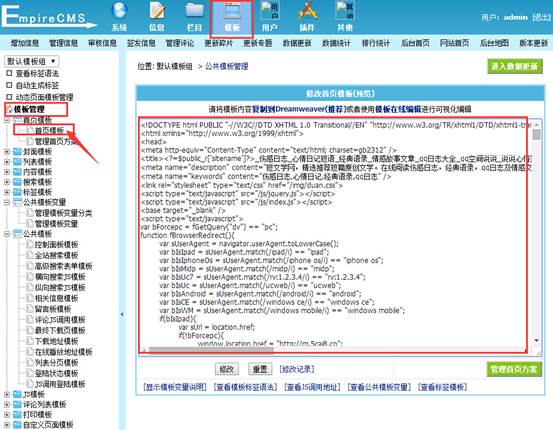Expand the 内容模板 tree node

tap(7, 172)
